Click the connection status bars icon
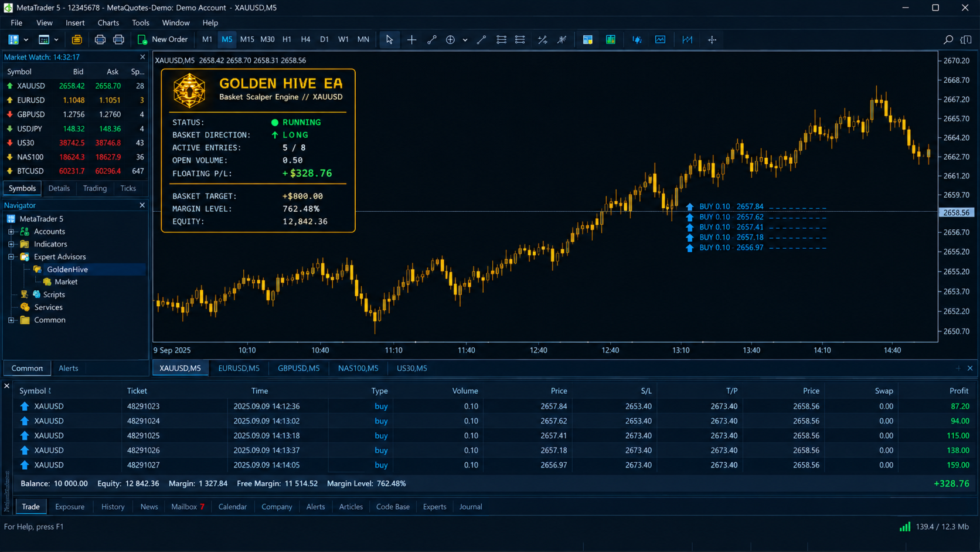 tap(905, 526)
